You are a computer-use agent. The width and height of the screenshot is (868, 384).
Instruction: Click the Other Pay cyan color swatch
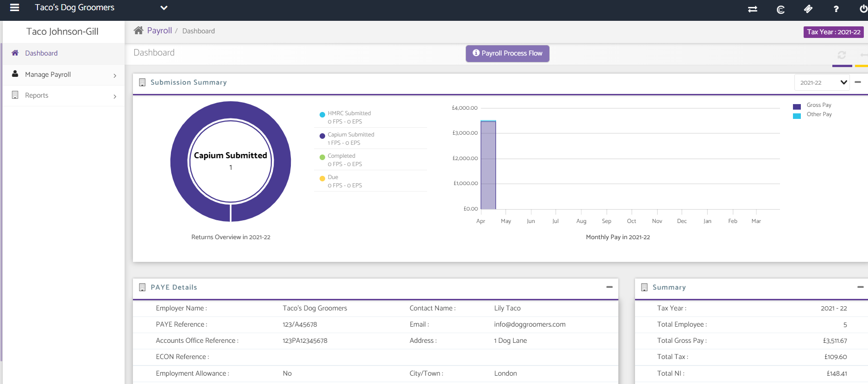coord(797,116)
